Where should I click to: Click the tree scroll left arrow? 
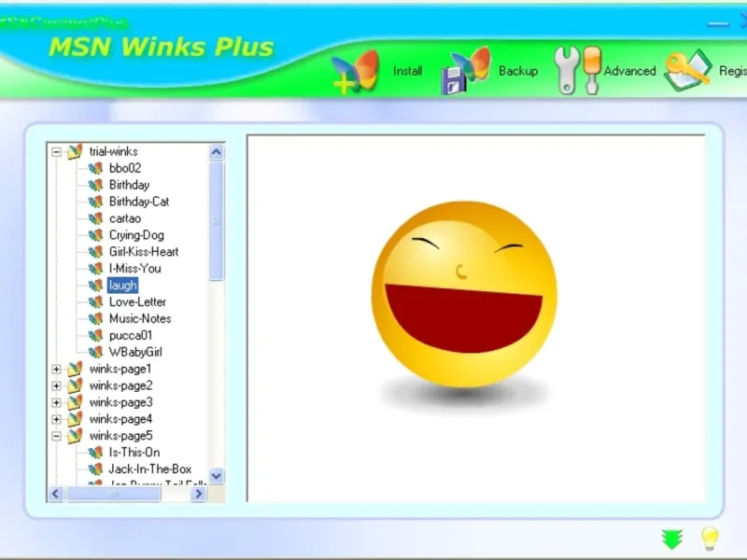(x=56, y=494)
